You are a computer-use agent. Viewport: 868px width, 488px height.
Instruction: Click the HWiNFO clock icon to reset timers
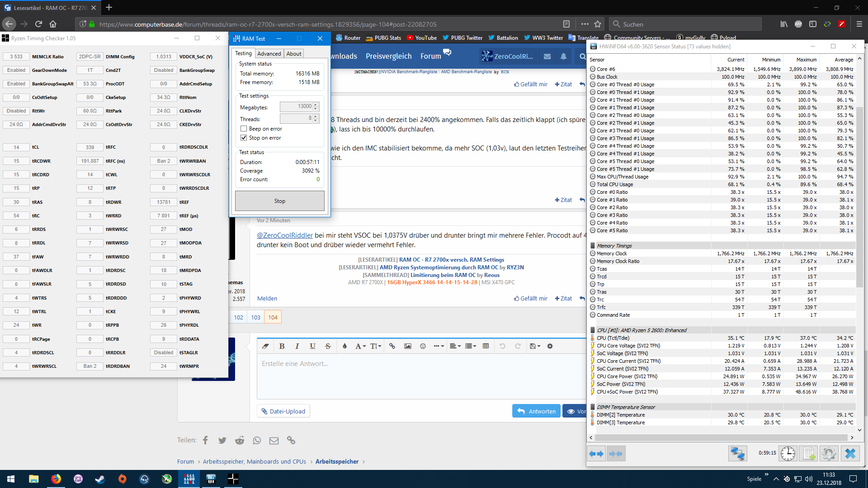click(x=788, y=453)
